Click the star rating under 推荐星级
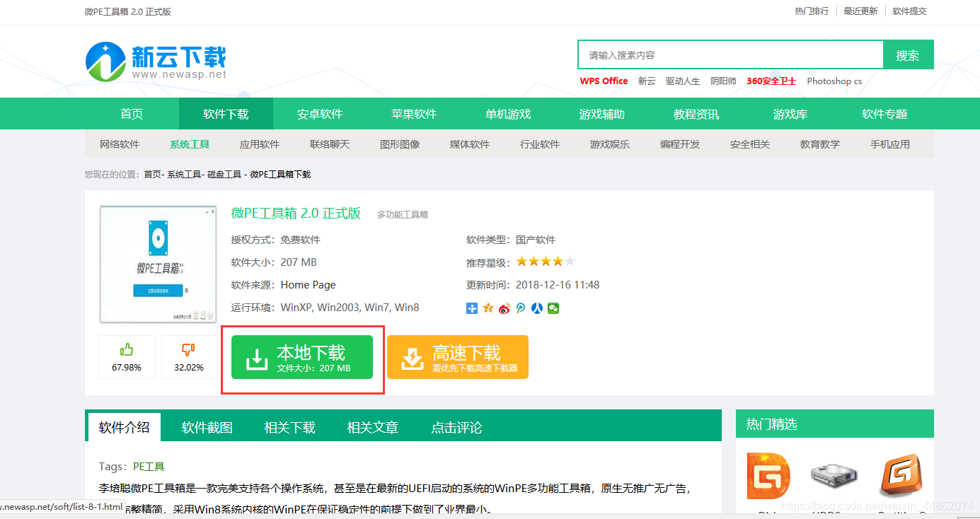The image size is (980, 519). point(546,262)
